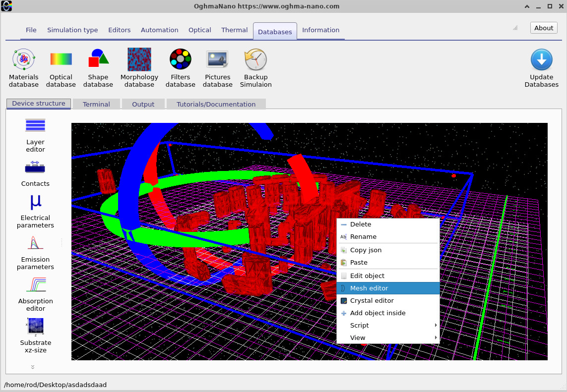The height and width of the screenshot is (392, 567).
Task: Open the Filters database
Action: pos(181,68)
